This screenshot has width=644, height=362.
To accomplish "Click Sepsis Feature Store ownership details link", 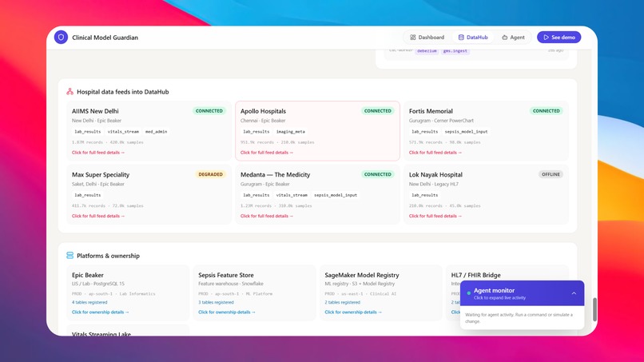I will [227, 312].
